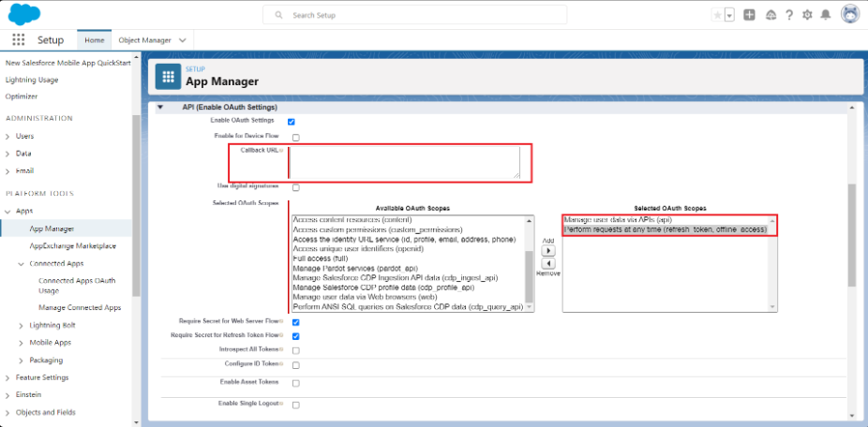The height and width of the screenshot is (427, 868).
Task: Expand the Objects and Fields node
Action: [x=7, y=413]
